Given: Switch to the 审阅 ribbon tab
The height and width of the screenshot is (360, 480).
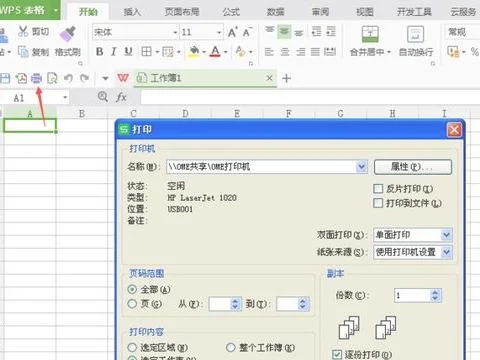Looking at the screenshot, I should (x=320, y=12).
